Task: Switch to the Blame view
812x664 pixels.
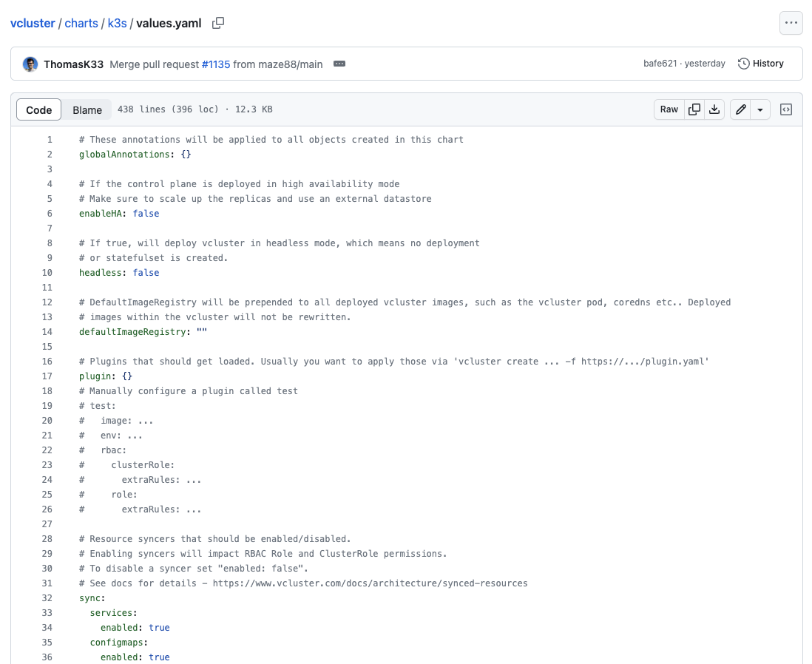Action: click(x=87, y=109)
